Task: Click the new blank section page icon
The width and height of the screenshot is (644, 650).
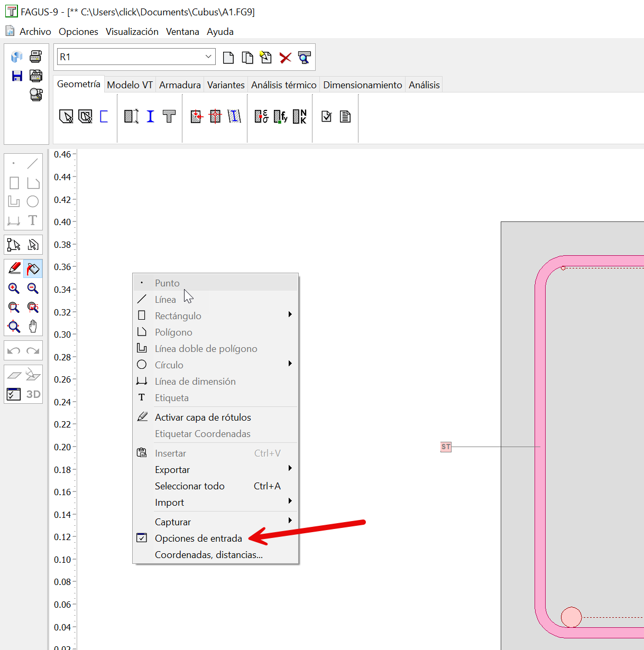Action: [x=228, y=58]
